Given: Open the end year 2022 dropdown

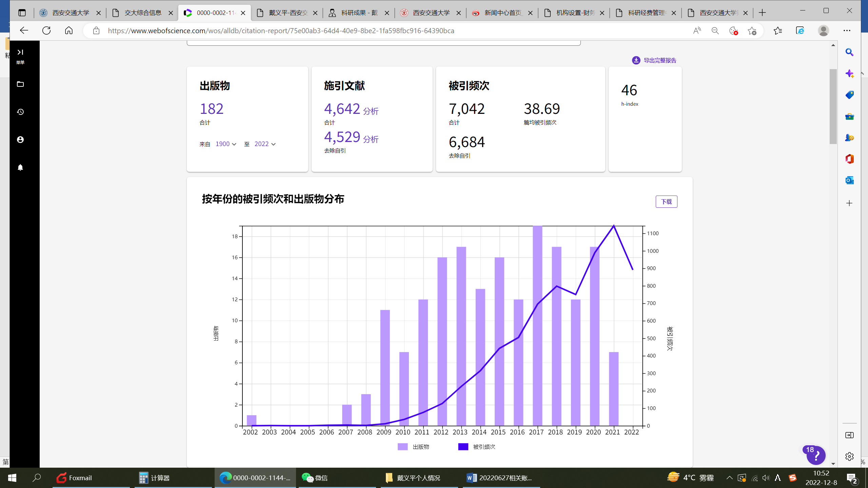Looking at the screenshot, I should pos(265,144).
